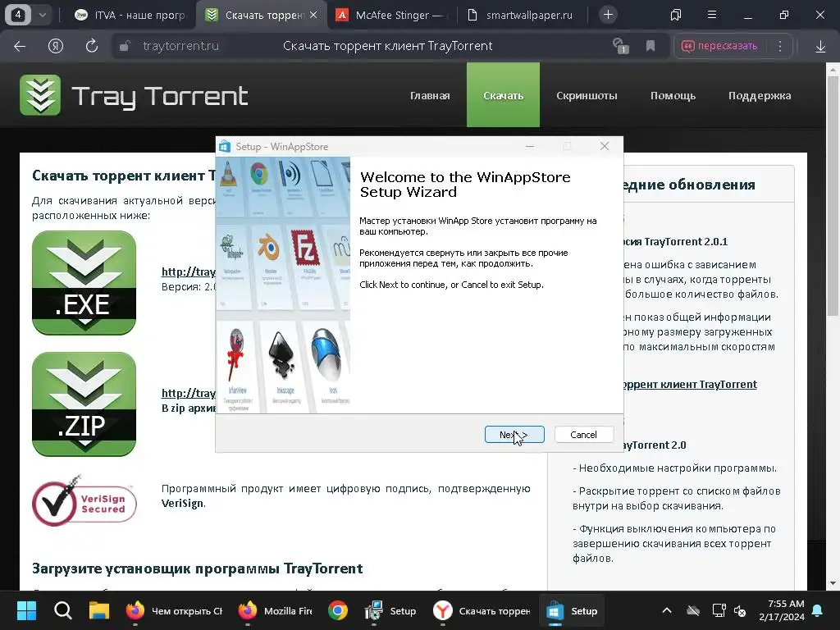Click the scrollbar down arrow
840x630 pixels.
coord(833,583)
